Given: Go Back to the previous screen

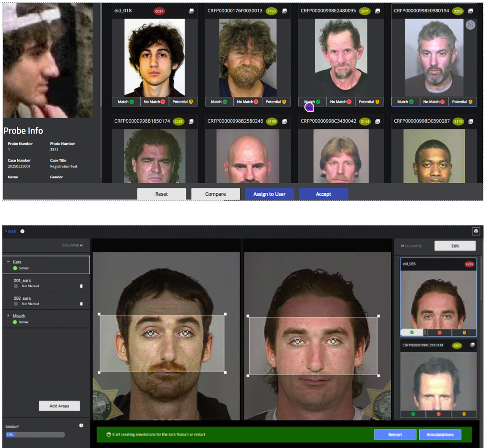Looking at the screenshot, I should click(x=11, y=231).
